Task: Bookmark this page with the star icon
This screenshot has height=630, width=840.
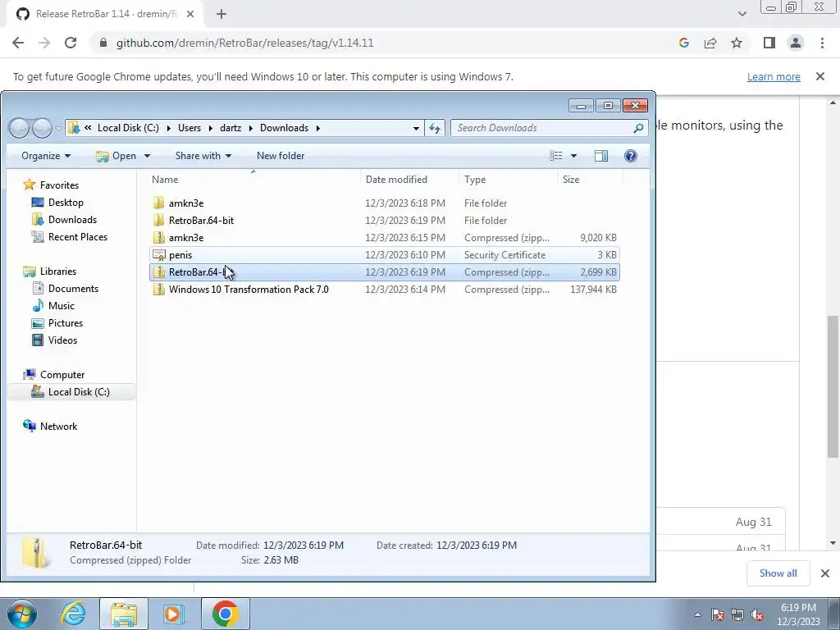Action: [737, 43]
